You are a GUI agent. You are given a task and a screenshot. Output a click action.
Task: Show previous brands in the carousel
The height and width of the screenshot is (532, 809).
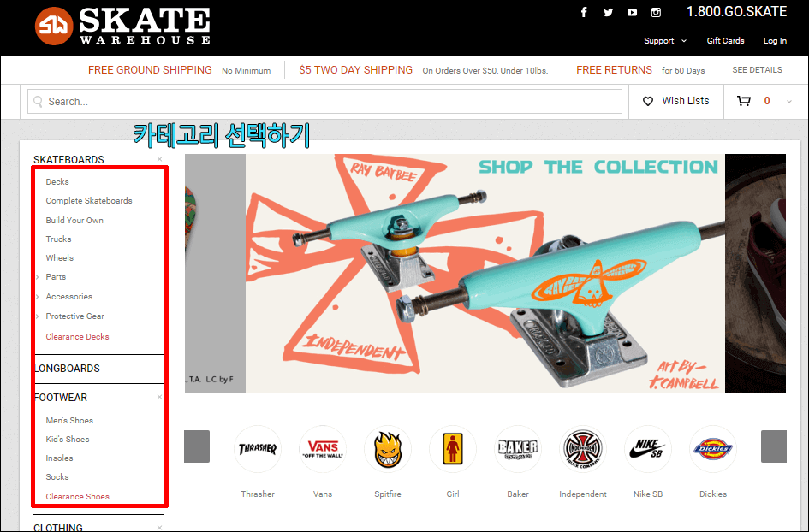point(197,446)
